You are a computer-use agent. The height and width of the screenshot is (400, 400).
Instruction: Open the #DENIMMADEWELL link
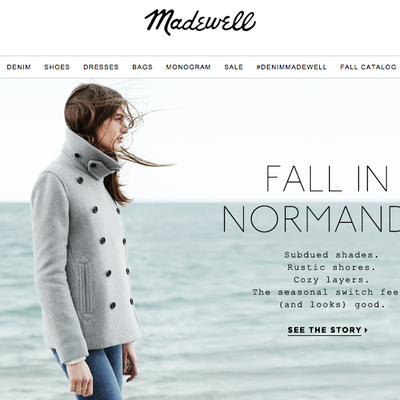(292, 67)
